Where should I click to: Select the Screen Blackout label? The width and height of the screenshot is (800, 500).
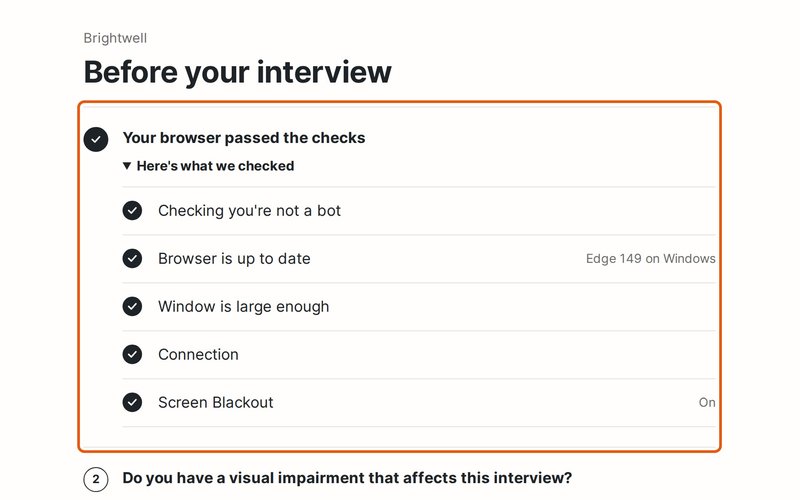pos(216,403)
